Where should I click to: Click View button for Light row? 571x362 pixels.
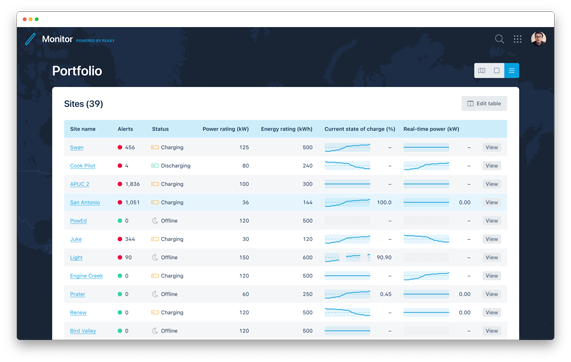click(x=491, y=257)
